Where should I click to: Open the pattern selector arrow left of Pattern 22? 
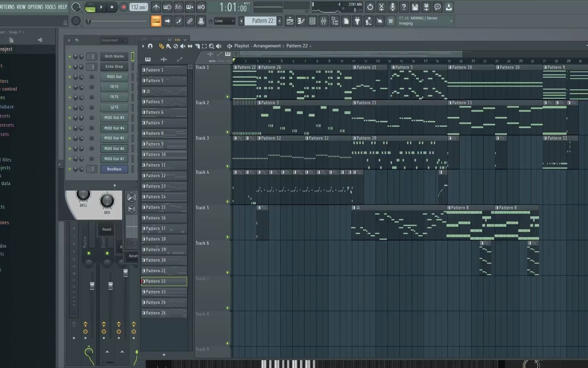[241, 21]
